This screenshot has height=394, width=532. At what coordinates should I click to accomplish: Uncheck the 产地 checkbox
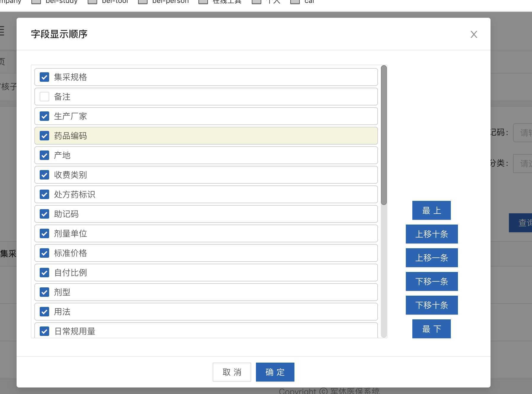(44, 155)
